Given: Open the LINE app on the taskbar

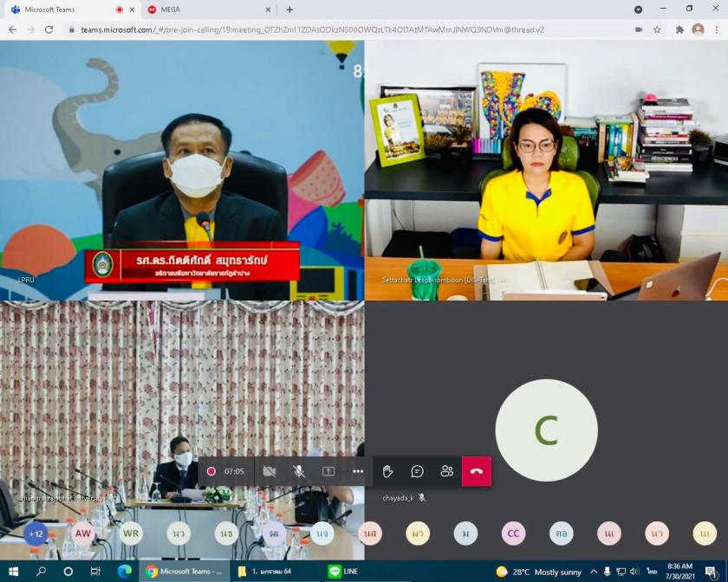Looking at the screenshot, I should (x=344, y=572).
